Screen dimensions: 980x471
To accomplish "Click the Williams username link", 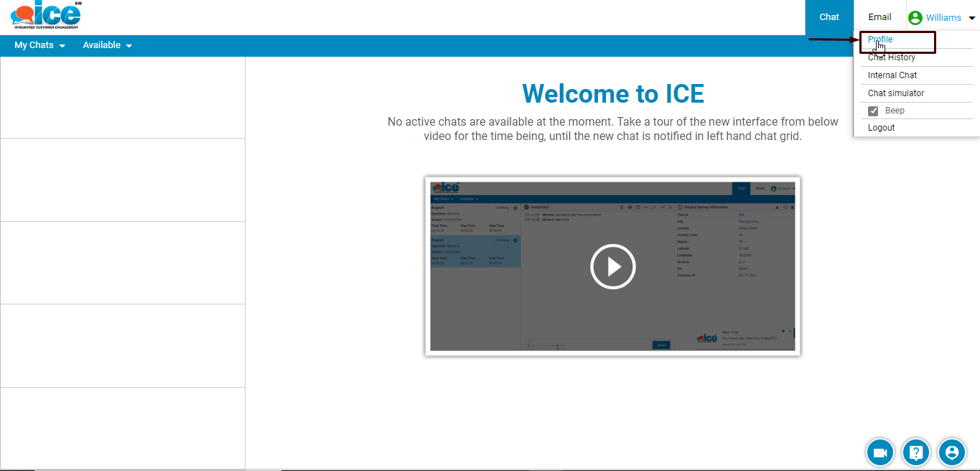I will click(943, 18).
